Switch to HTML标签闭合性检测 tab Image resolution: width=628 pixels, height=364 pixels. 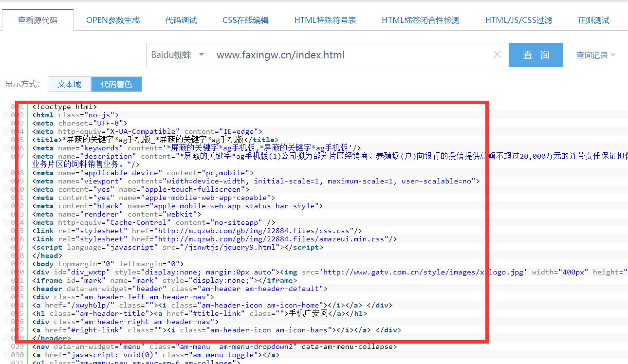(421, 20)
